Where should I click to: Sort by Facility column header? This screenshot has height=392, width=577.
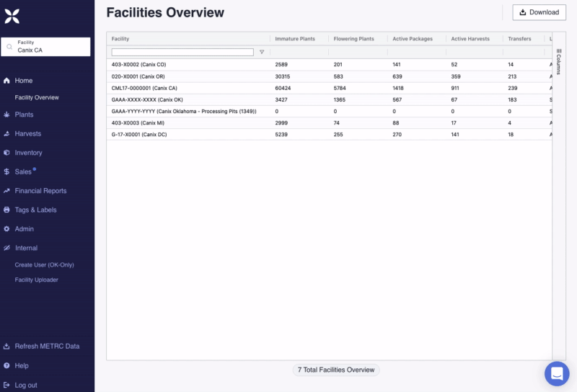tap(120, 39)
